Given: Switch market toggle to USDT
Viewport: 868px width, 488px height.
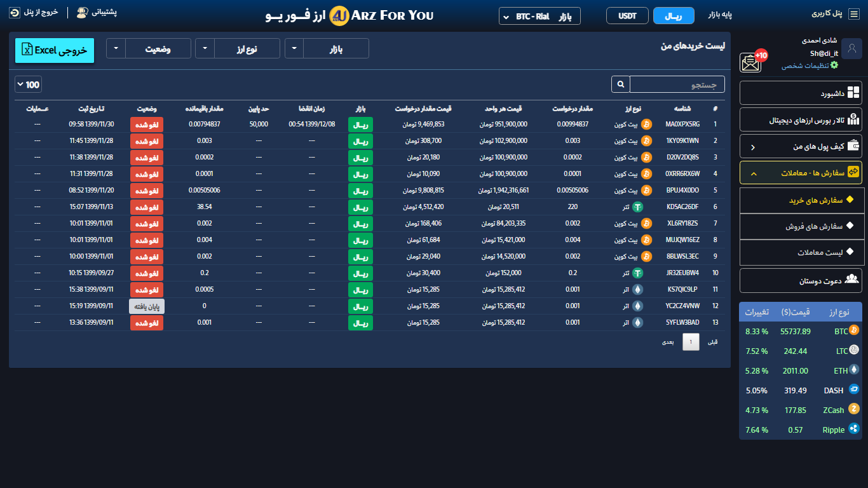Looking at the screenshot, I should click(x=627, y=15).
